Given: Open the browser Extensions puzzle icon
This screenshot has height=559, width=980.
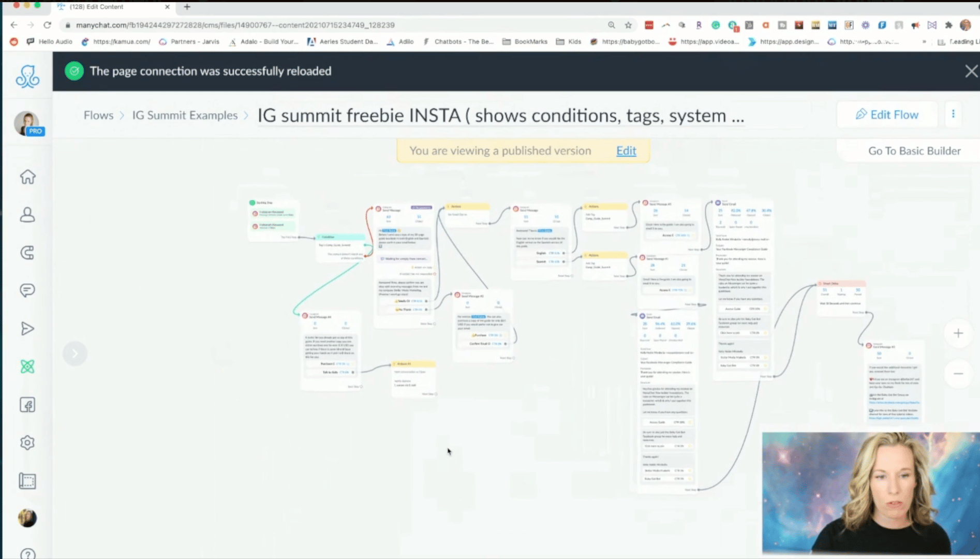Looking at the screenshot, I should [948, 25].
